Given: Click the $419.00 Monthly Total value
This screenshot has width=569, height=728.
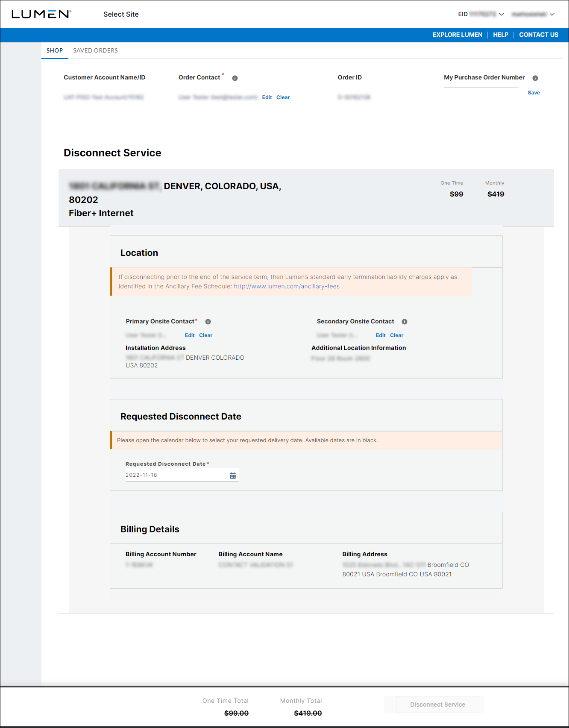Looking at the screenshot, I should 308,713.
